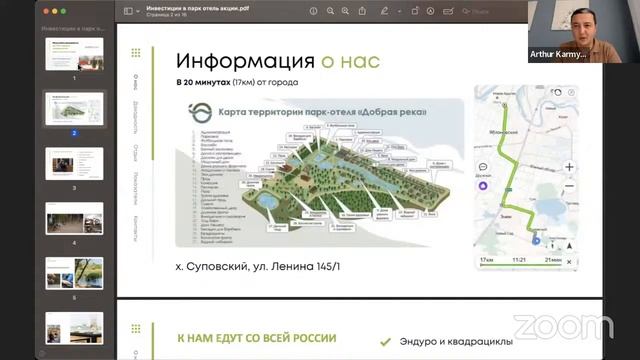Click the chat bubble icon on route map
This screenshot has height=360, width=640.
[x=483, y=167]
